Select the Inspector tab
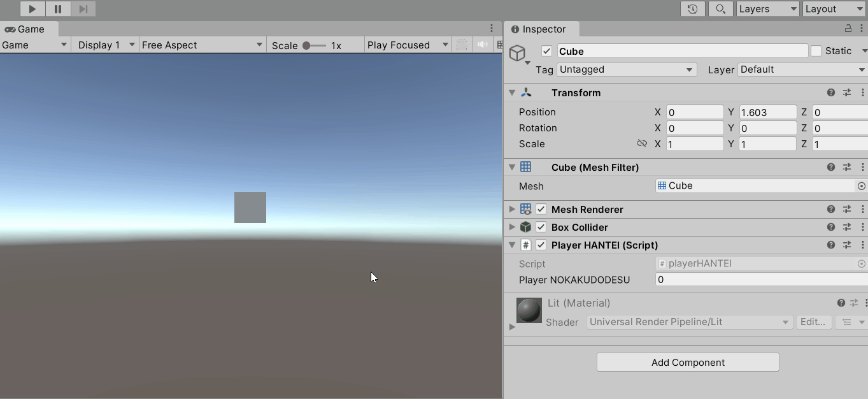 (541, 29)
